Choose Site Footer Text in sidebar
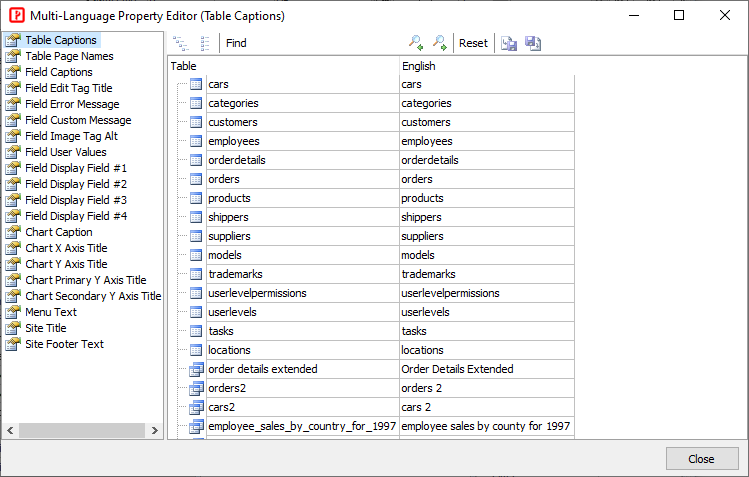 (64, 344)
